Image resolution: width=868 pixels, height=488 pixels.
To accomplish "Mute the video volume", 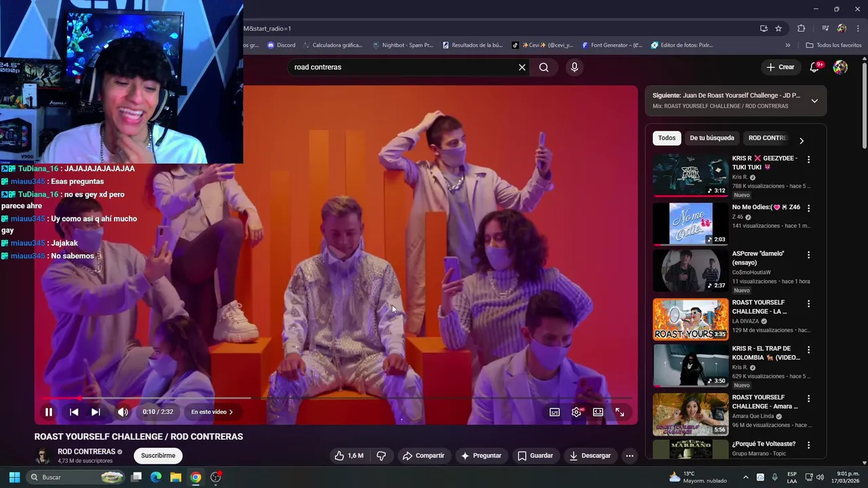I will point(123,412).
